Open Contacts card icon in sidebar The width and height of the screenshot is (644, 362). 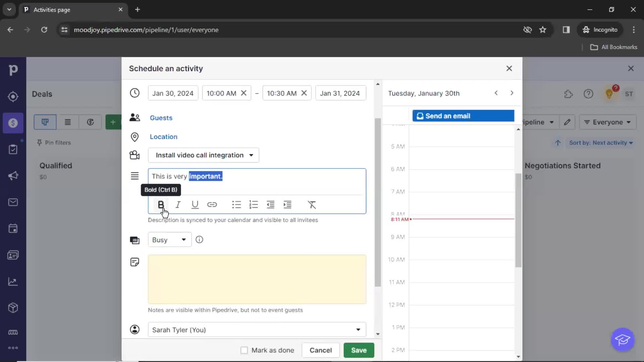(13, 255)
